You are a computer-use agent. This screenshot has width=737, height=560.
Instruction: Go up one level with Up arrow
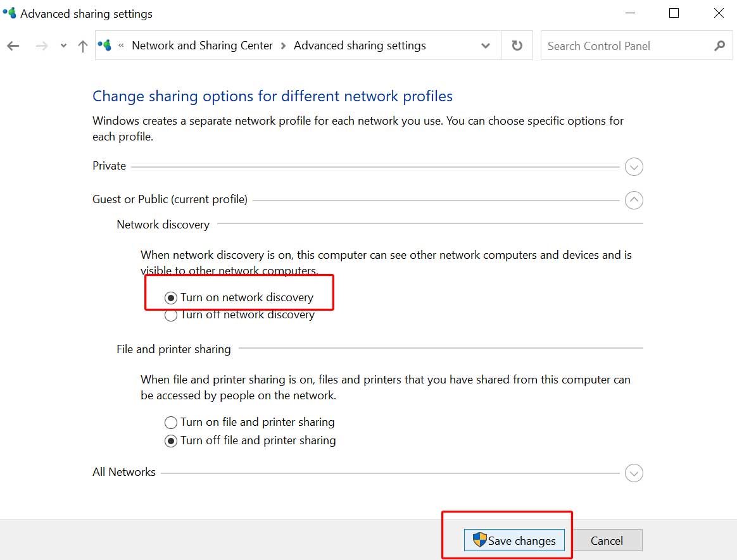coord(83,46)
